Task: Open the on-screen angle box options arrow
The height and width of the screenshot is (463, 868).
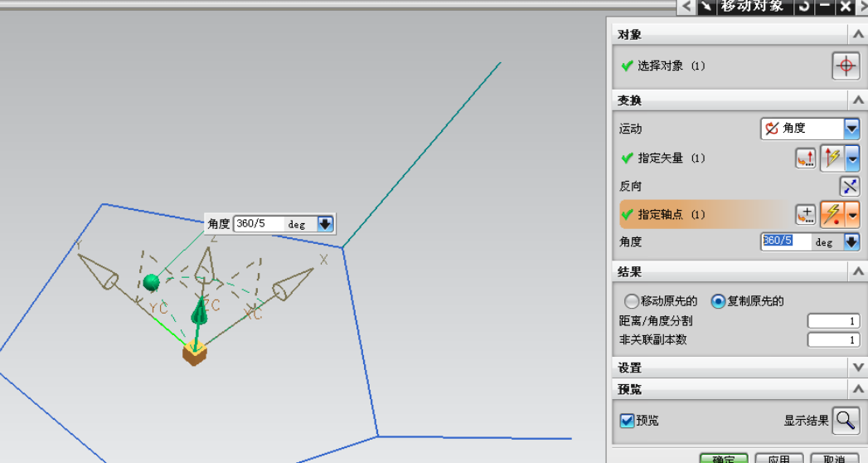Action: [x=325, y=224]
